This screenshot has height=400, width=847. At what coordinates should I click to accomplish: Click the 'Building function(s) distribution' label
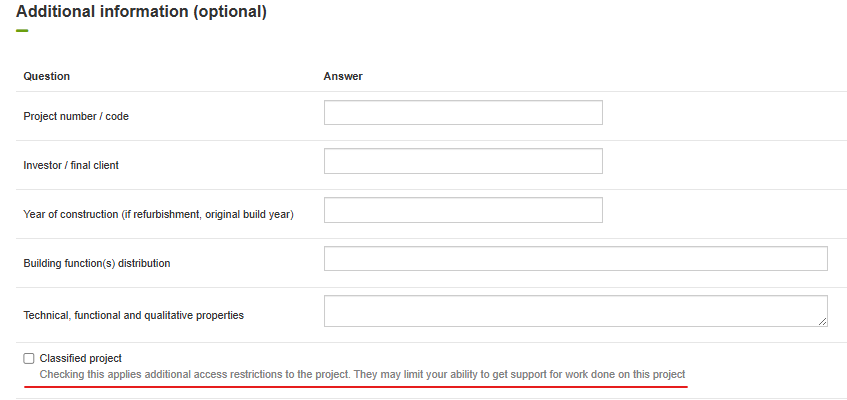point(97,263)
